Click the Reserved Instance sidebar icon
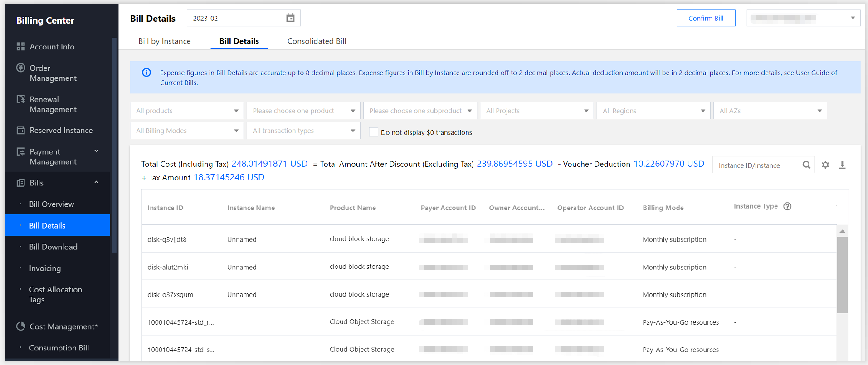868x365 pixels. coord(20,131)
